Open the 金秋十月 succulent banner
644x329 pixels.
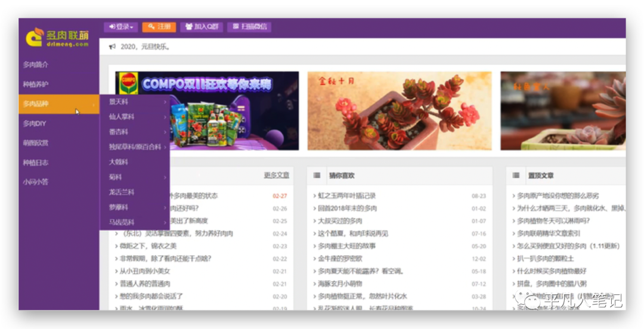tap(399, 111)
